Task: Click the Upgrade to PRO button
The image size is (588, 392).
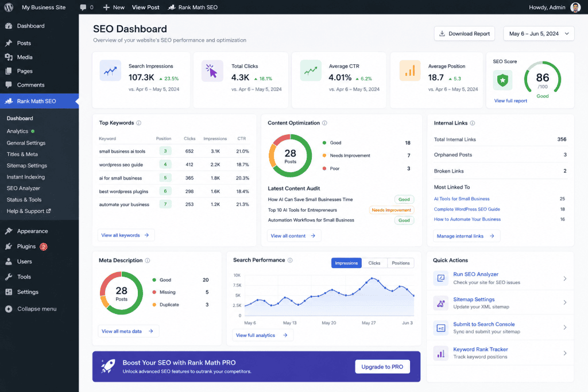Action: click(x=382, y=367)
